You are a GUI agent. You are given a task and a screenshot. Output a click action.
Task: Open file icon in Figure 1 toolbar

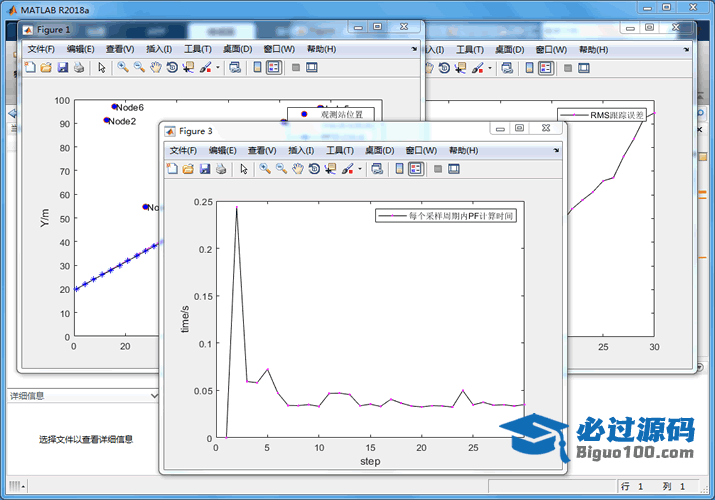[46, 67]
